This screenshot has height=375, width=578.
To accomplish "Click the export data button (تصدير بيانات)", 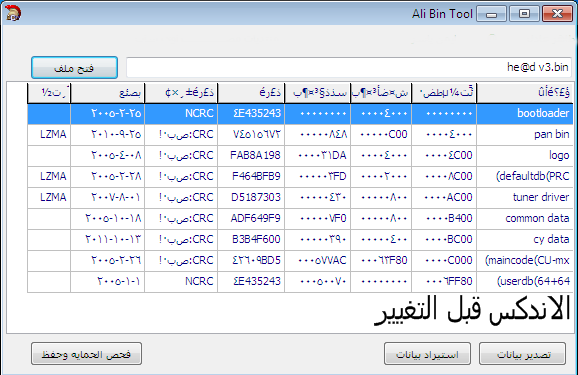I will pos(522,354).
